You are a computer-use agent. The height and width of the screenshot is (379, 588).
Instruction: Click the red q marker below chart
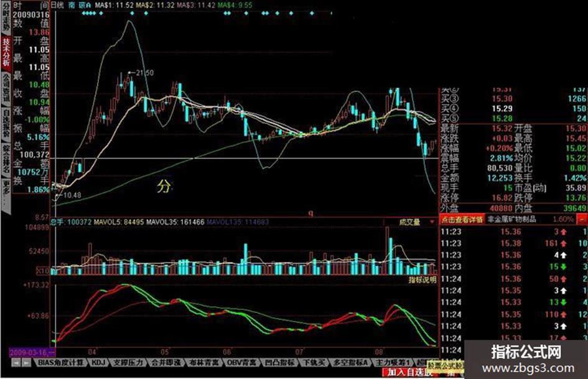[310, 213]
